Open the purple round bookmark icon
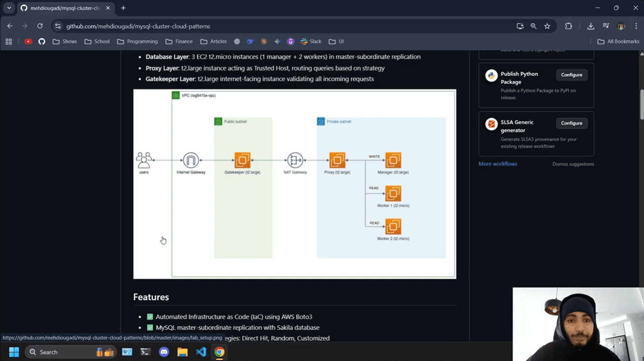 coord(290,42)
